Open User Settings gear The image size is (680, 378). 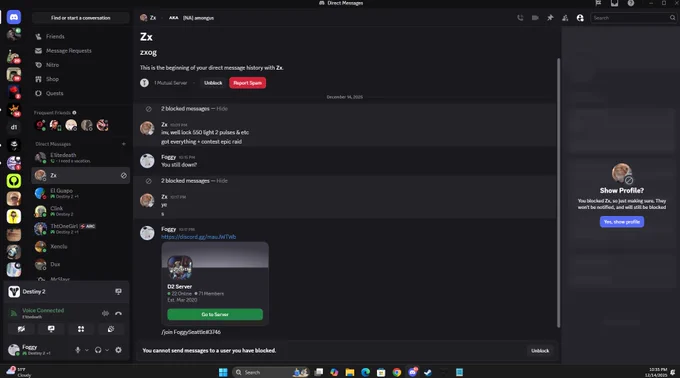pyautogui.click(x=118, y=350)
